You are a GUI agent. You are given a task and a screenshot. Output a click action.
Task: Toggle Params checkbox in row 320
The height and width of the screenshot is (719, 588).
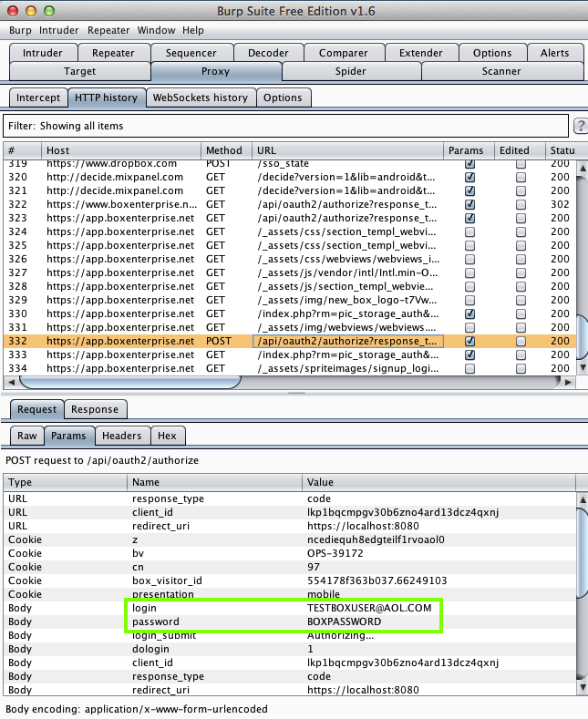tap(469, 177)
